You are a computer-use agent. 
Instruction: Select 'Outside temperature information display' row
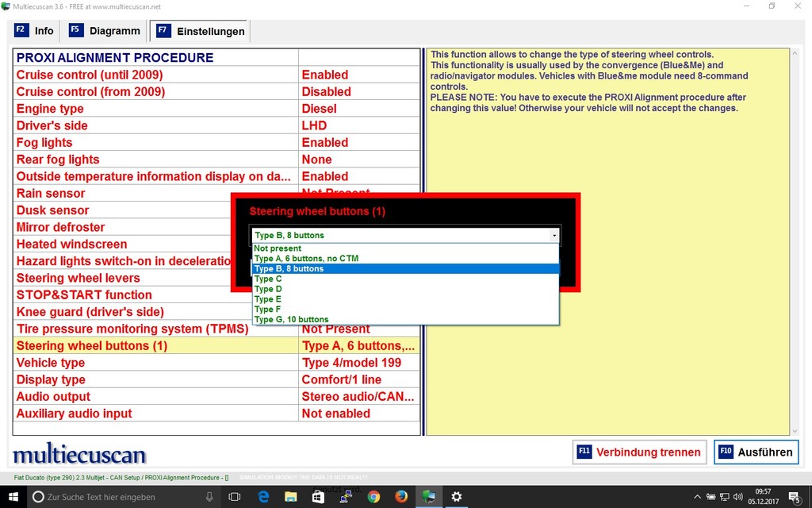click(x=216, y=176)
